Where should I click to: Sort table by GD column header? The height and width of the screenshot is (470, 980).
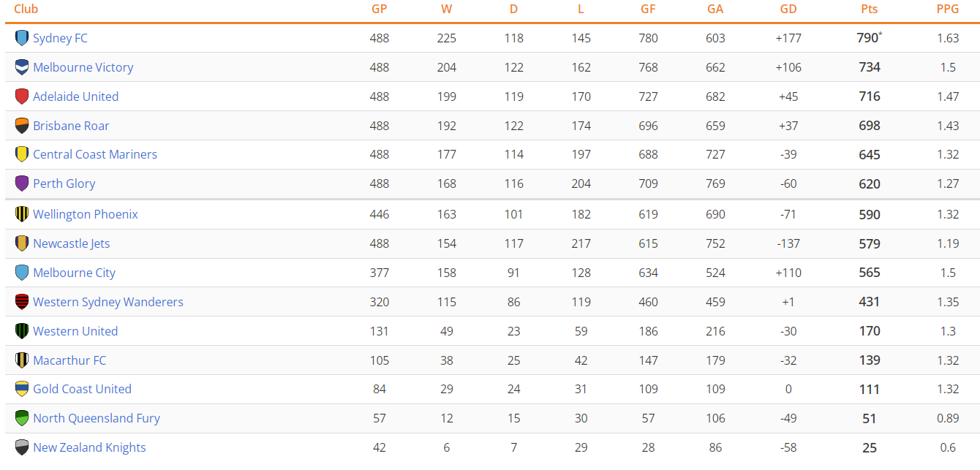(x=788, y=10)
